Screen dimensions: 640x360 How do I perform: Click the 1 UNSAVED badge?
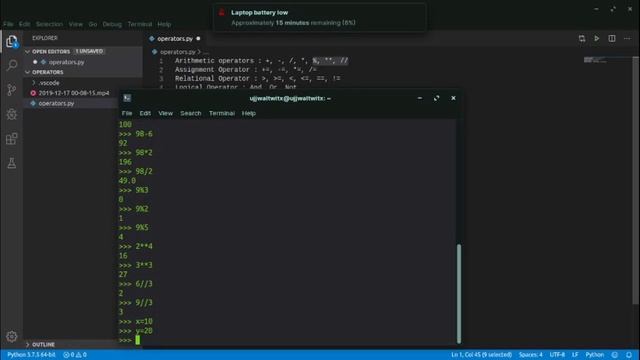coord(89,51)
